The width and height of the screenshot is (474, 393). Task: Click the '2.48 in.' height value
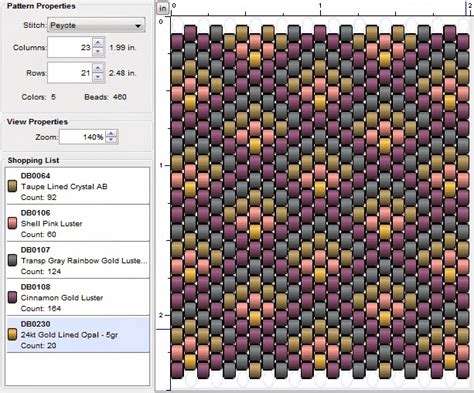point(123,73)
